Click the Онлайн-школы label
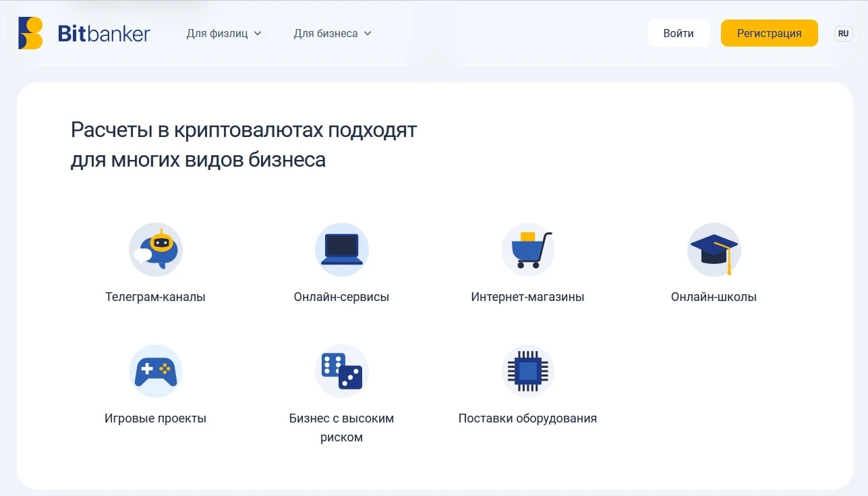 (714, 297)
